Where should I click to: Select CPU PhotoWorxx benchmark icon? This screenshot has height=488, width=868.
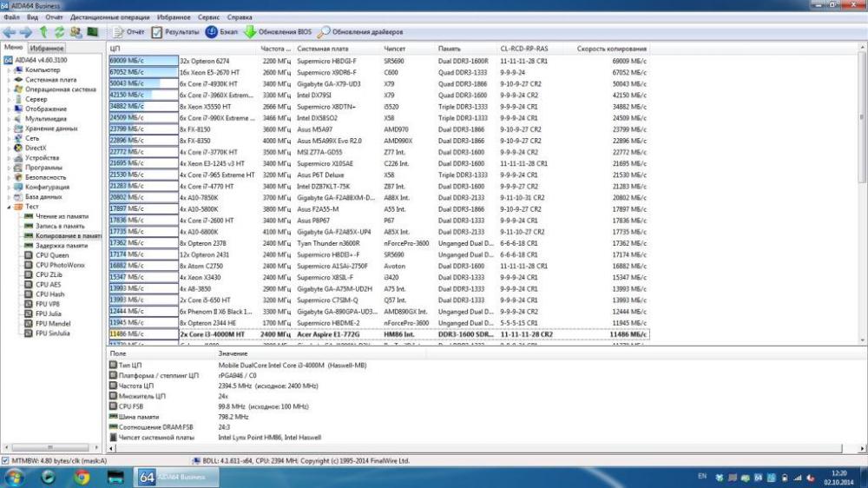pos(29,266)
